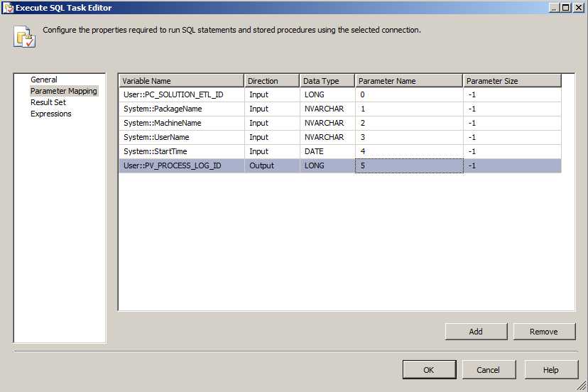
Task: Click the task editor clipboard icon
Action: click(24, 37)
